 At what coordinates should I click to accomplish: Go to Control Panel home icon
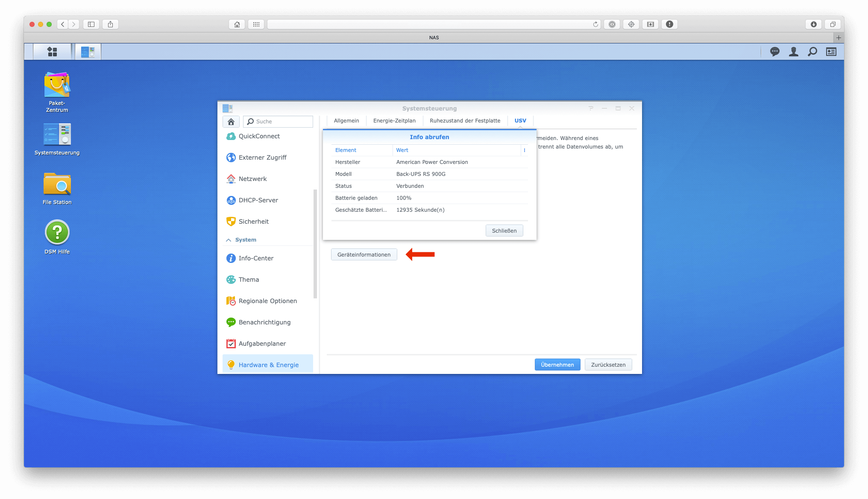231,122
